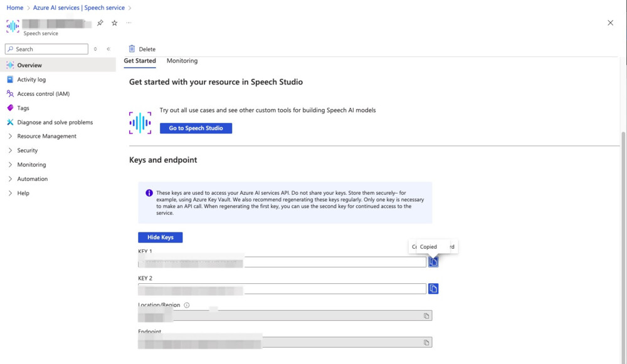
Task: Switch to the Monitoring tab
Action: coord(182,61)
